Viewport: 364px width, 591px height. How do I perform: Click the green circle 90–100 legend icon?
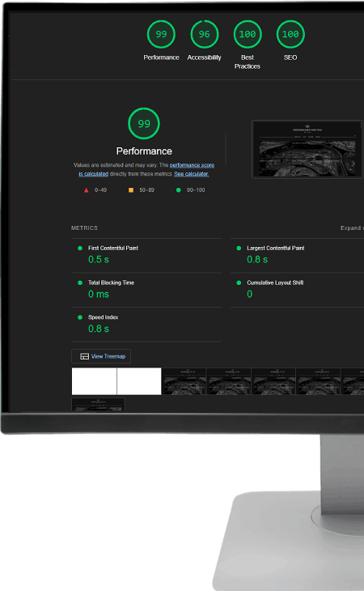coord(179,190)
